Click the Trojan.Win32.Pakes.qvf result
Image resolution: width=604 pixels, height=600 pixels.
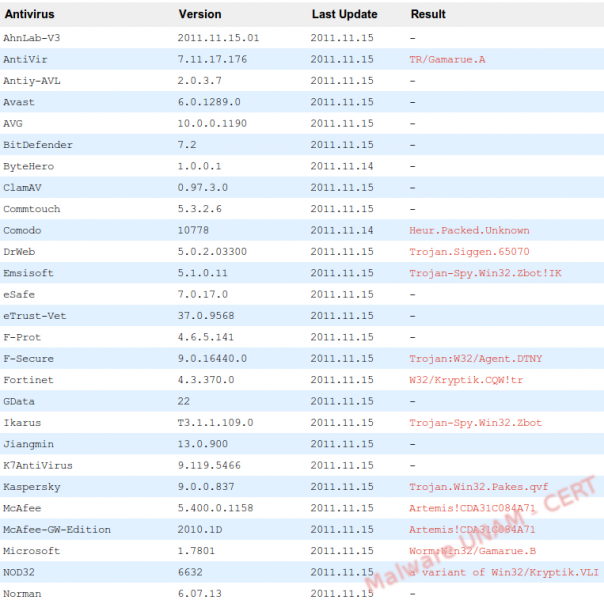(x=479, y=487)
